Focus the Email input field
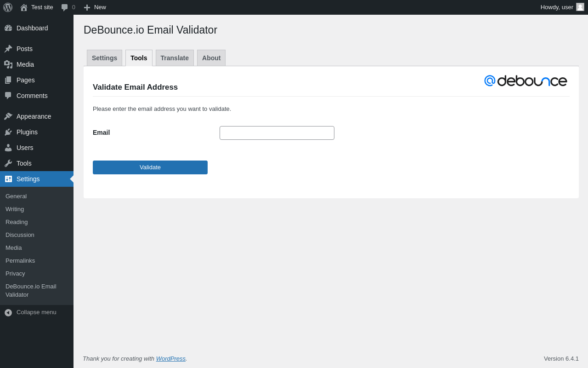Screen dimensions: 588x368 pos(277,133)
